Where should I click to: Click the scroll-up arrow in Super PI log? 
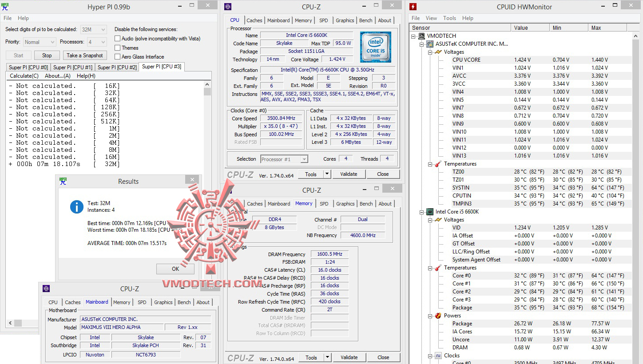(207, 84)
